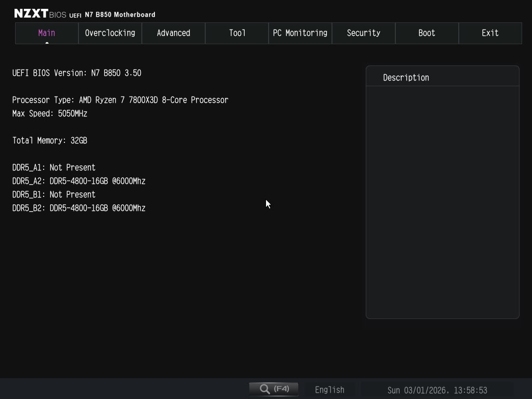Screen dimensions: 532x399
Task: Go to the PC Monitoring tab
Action: coord(300,33)
